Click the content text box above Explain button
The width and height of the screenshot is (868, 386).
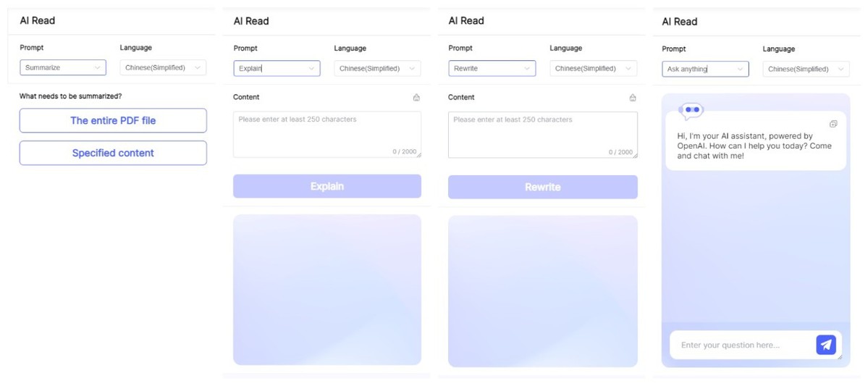(327, 135)
